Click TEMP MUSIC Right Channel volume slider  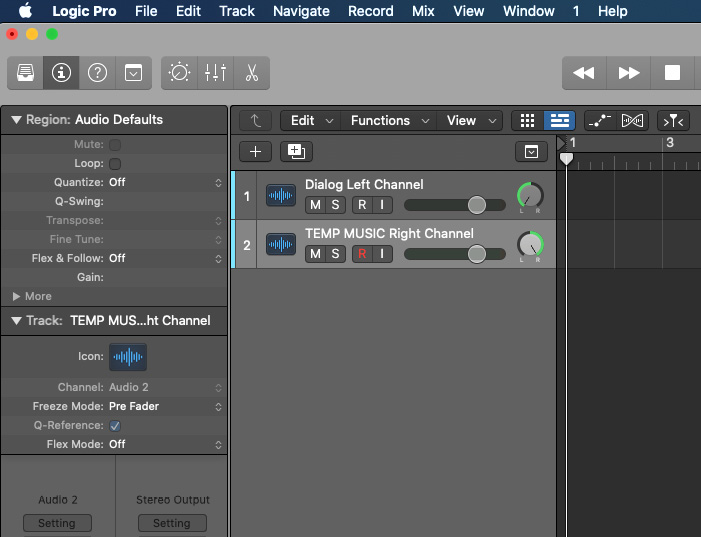point(455,254)
